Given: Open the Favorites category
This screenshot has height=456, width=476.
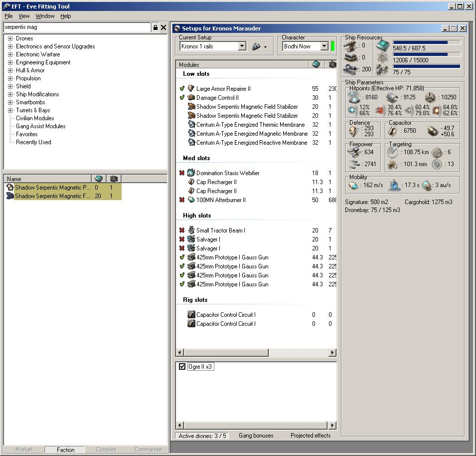Looking at the screenshot, I should 27,134.
